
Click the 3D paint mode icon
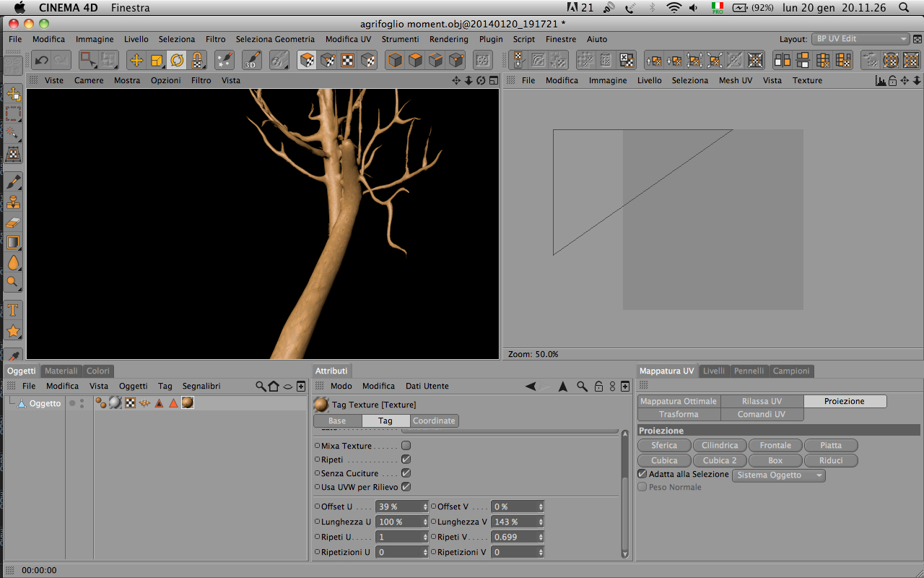point(252,61)
